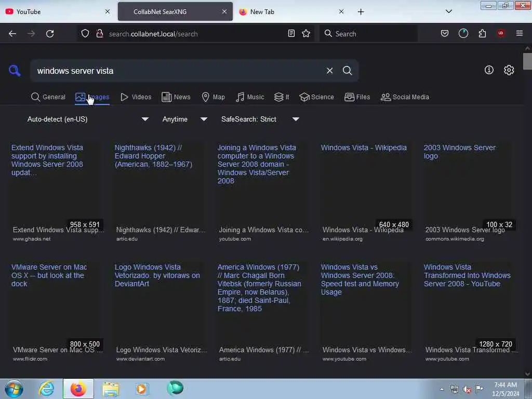Screen dimensions: 532x399
Task: Select the Images category tab
Action: point(92,97)
